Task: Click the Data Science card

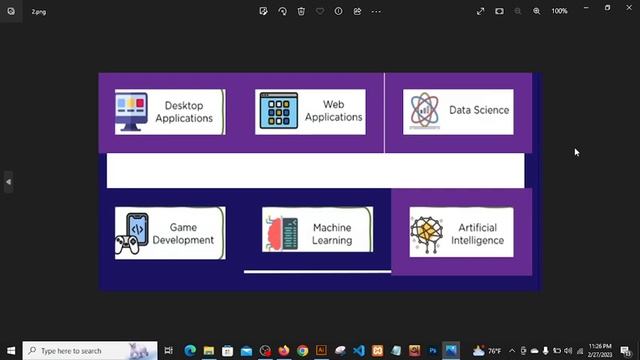Action: pos(458,112)
